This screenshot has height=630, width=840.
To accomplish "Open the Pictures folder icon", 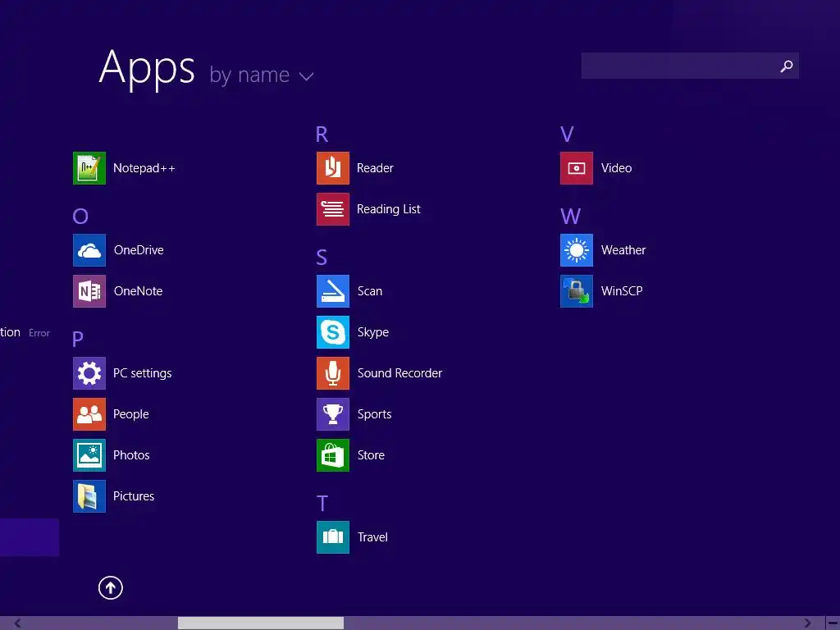I will click(x=89, y=496).
